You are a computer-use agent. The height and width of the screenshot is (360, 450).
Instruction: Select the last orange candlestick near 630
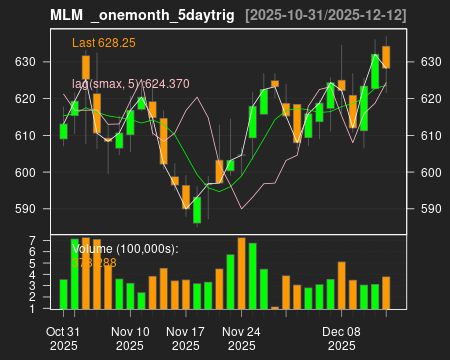pos(386,57)
